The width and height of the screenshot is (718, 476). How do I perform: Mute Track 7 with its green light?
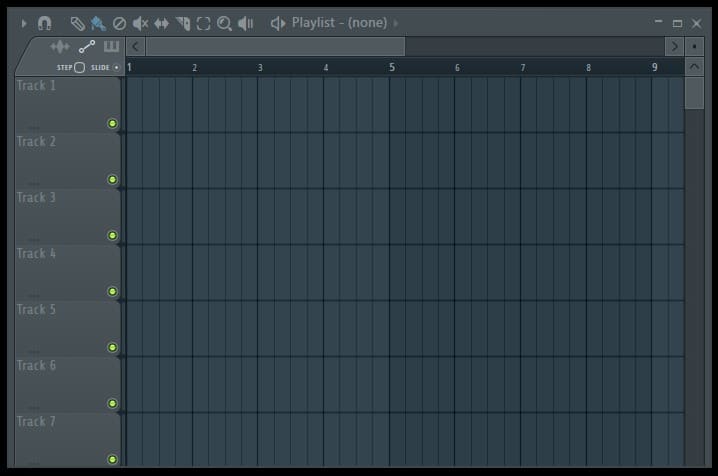coord(112,460)
